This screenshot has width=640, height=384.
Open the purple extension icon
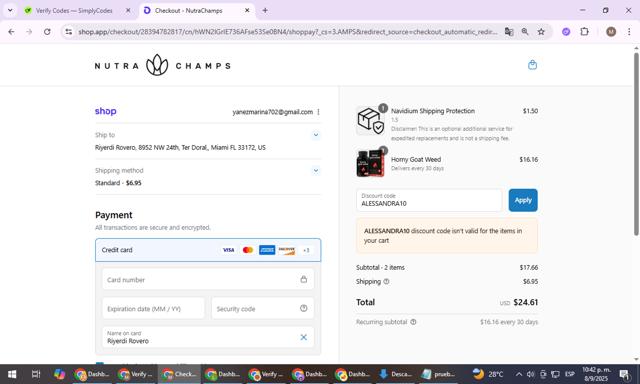pyautogui.click(x=566, y=31)
